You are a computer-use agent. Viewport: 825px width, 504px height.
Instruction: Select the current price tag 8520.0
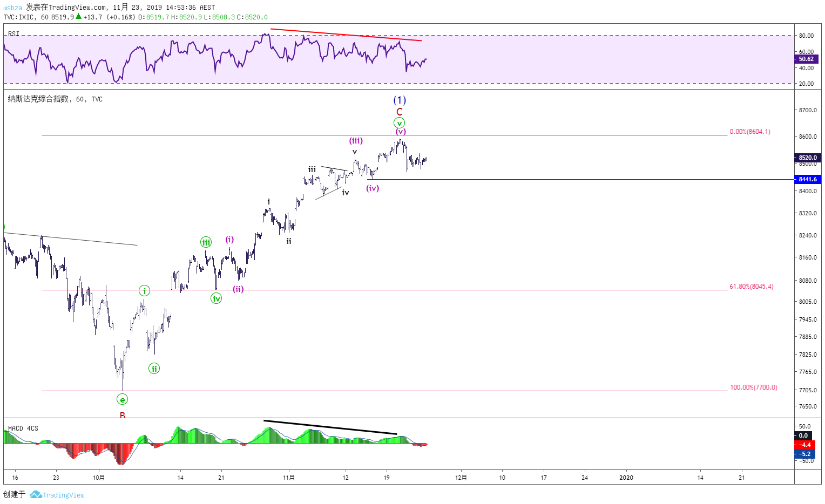click(808, 158)
